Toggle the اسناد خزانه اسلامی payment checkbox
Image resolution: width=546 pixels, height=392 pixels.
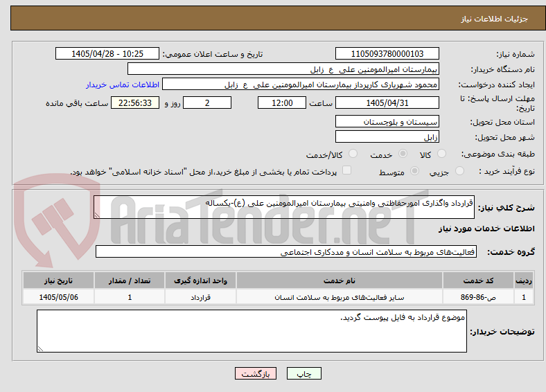point(347,170)
